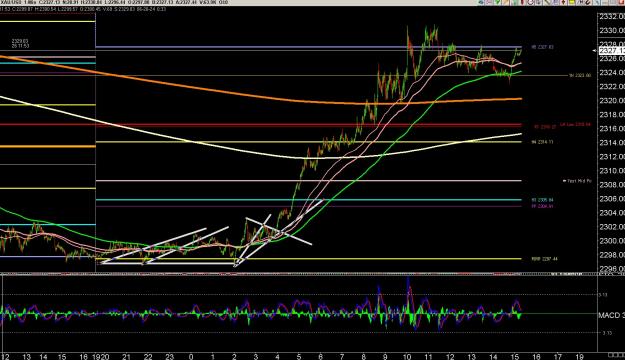This screenshot has width=625, height=360.
Task: Click the black hook-shaped toolbar icon
Action: coord(588,2)
